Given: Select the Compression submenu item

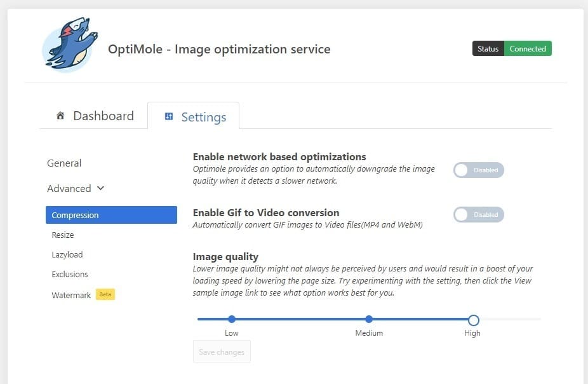Looking at the screenshot, I should point(111,215).
